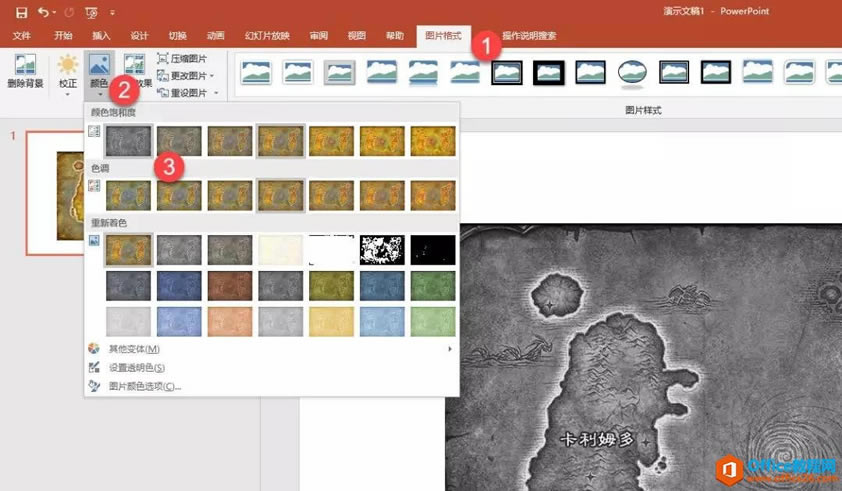Open the 文件 menu tab
Image resolution: width=842 pixels, height=491 pixels.
[21, 35]
